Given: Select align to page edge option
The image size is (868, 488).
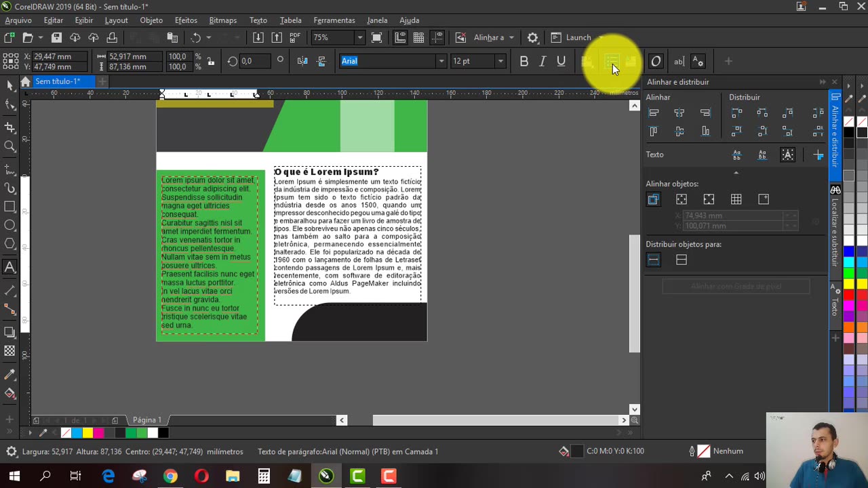Looking at the screenshot, I should coord(681,199).
